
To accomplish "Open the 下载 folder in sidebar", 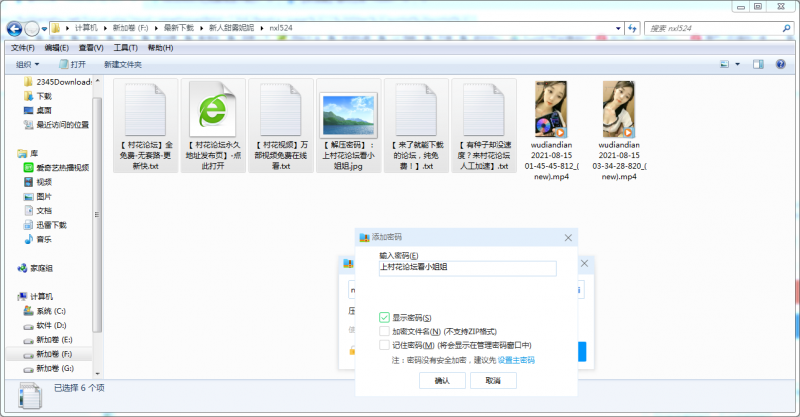I will click(x=44, y=96).
